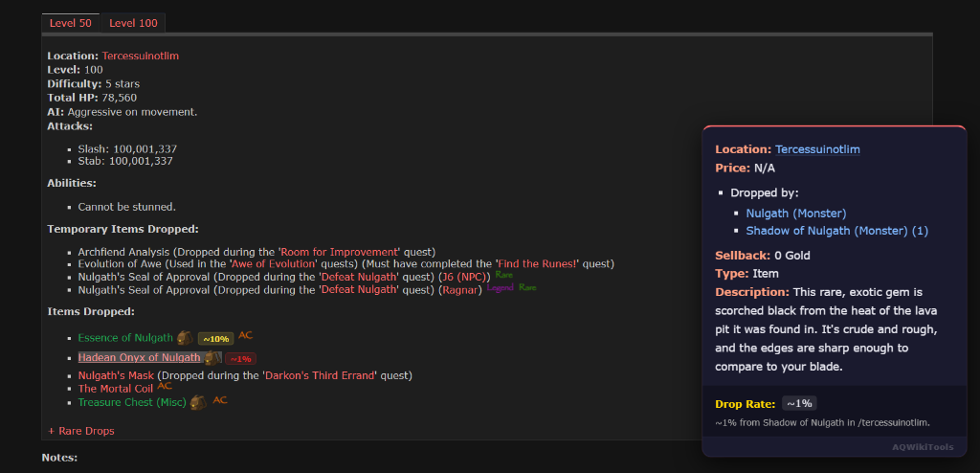Open Hadean Onyx of Nulgath item link
The width and height of the screenshot is (980, 473).
pos(140,358)
